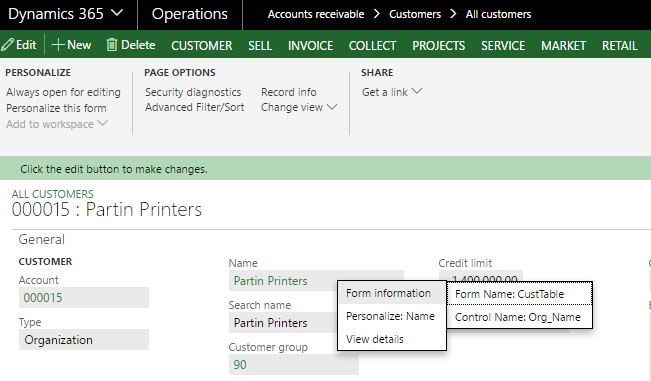651x381 pixels.
Task: Click Personalize this form
Action: click(56, 108)
